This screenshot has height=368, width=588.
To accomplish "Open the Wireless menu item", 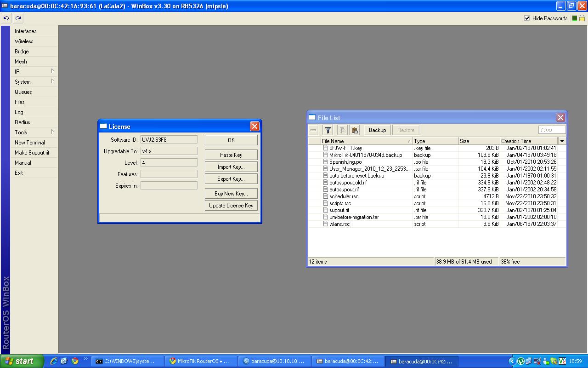I will [34, 41].
